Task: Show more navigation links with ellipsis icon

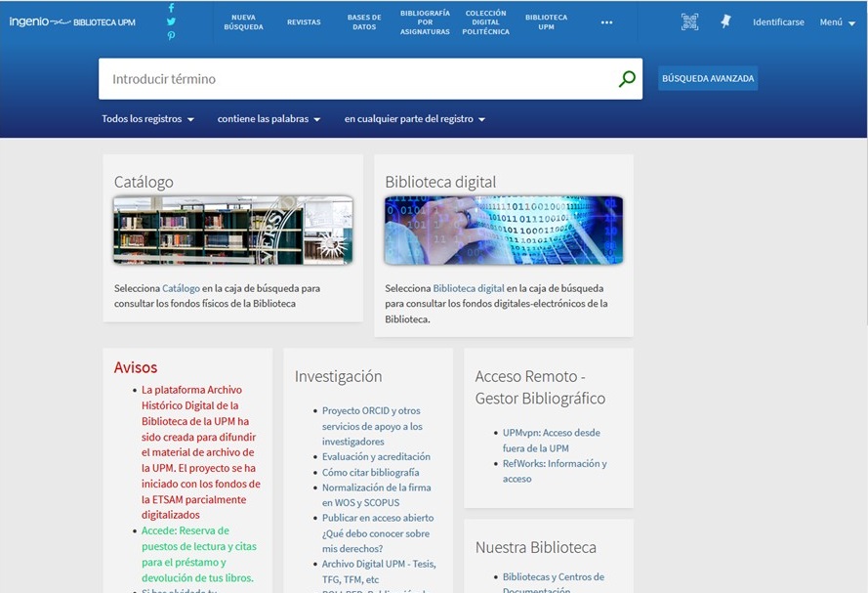Action: point(606,22)
